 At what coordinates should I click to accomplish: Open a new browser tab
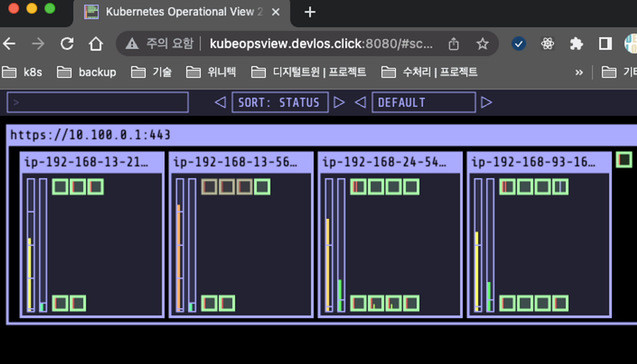click(310, 12)
